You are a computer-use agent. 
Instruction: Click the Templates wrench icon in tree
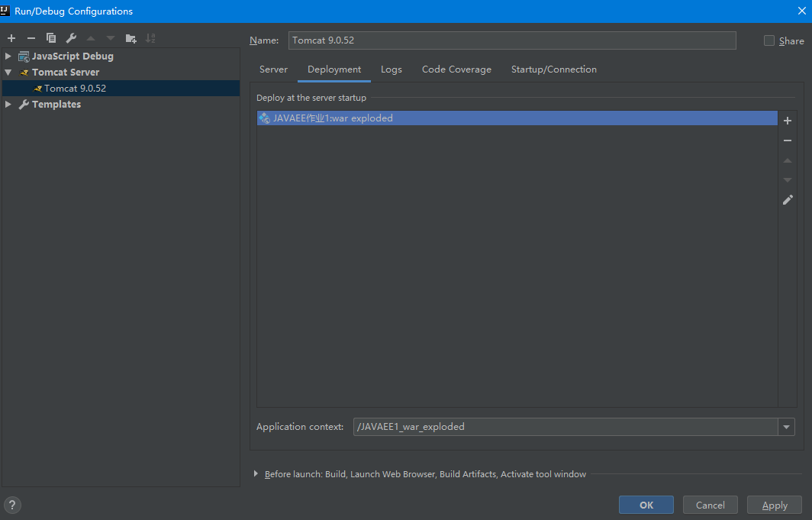click(x=24, y=105)
